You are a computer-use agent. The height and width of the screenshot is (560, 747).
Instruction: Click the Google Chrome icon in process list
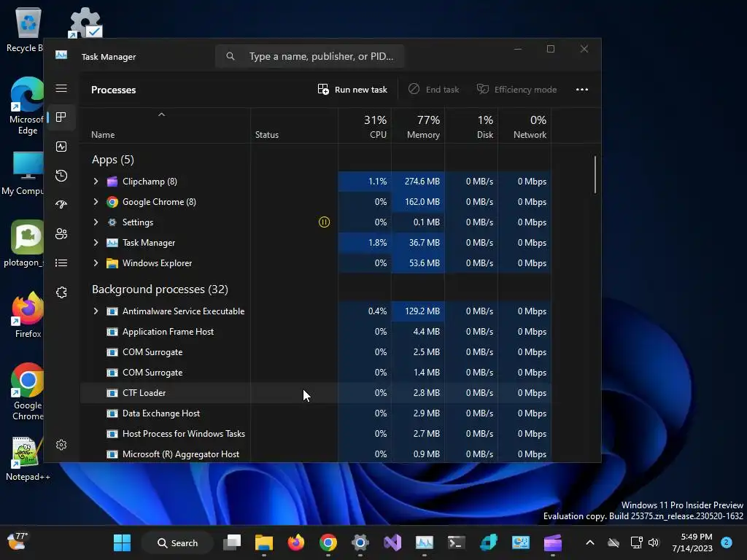pos(112,202)
